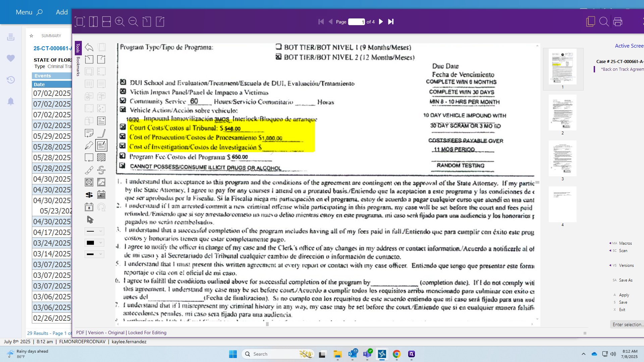Zoom in on the document
Image resolution: width=644 pixels, height=362 pixels.
120,22
